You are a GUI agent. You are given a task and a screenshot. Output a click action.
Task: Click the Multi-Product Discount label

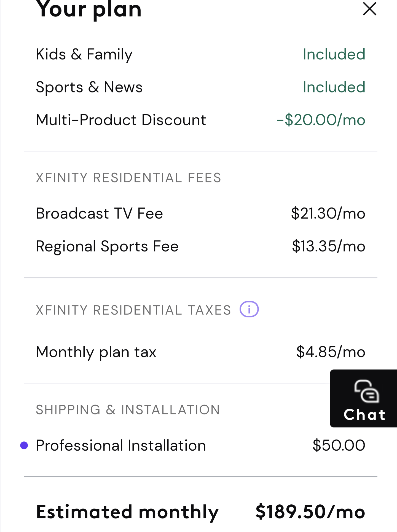(x=121, y=120)
